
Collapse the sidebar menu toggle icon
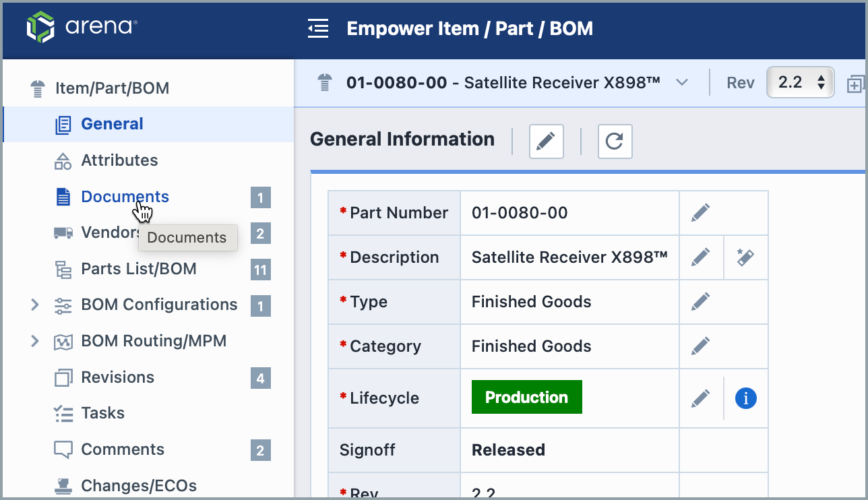tap(318, 28)
